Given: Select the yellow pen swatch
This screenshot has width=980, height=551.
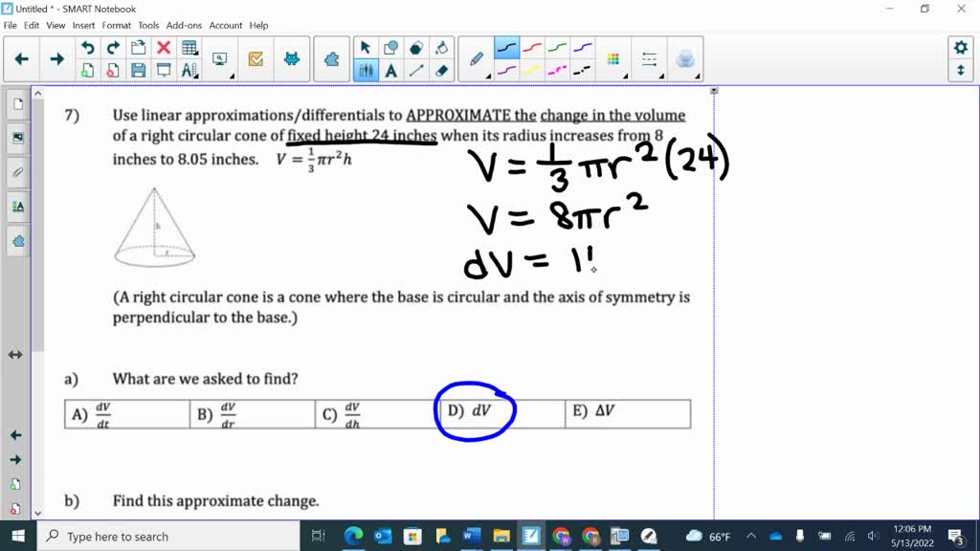Looking at the screenshot, I should coord(530,68).
